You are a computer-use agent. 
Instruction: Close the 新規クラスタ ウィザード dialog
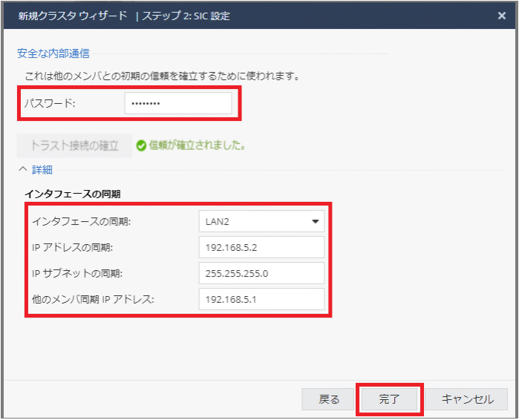[501, 16]
